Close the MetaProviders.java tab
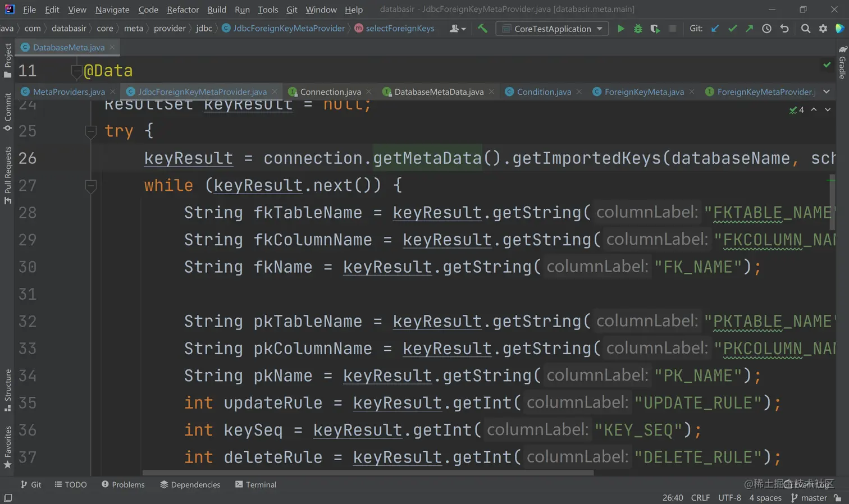This screenshot has width=849, height=504. 112,91
